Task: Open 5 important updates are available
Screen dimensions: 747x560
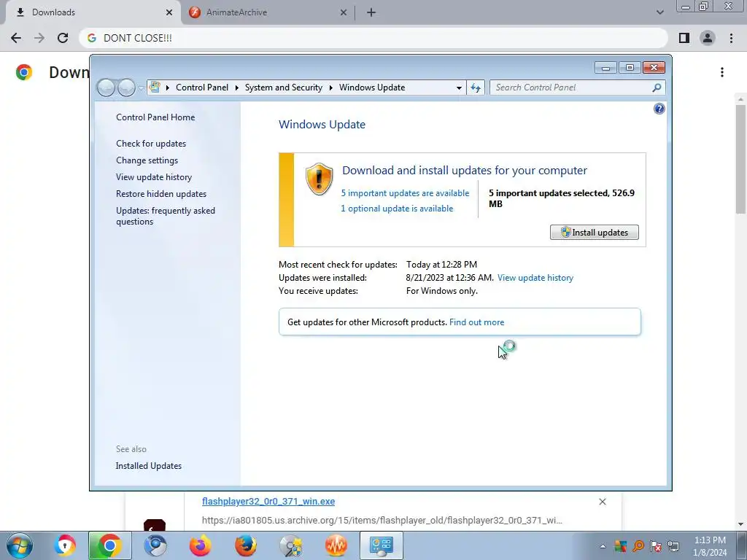Action: (x=405, y=193)
